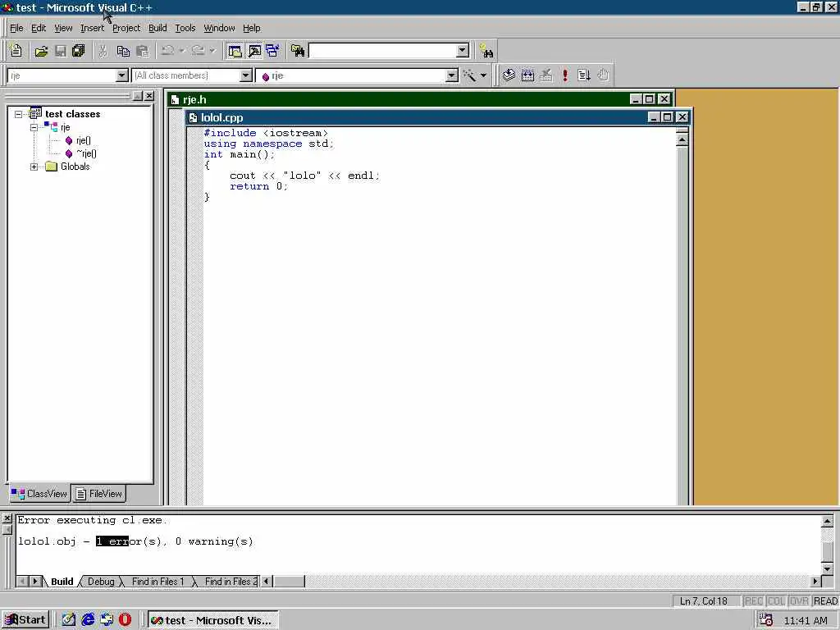Click the output pane scroll-down arrow
The image size is (840, 630).
tap(827, 569)
